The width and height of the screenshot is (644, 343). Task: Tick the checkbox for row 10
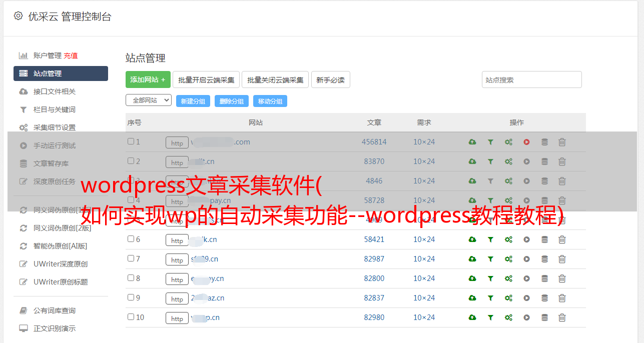(131, 317)
